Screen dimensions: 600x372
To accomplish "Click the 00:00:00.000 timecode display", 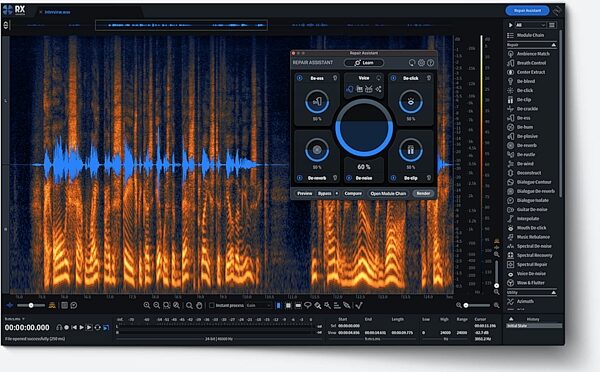I will click(27, 328).
